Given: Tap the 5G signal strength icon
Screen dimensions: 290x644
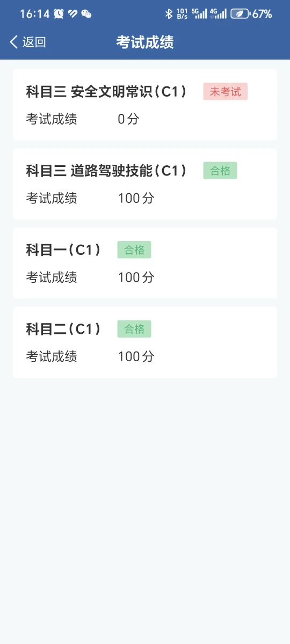Looking at the screenshot, I should point(199,14).
